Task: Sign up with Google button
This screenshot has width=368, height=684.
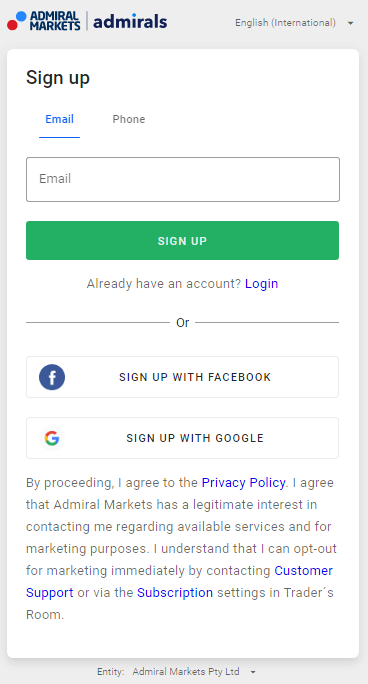Action: click(x=182, y=438)
